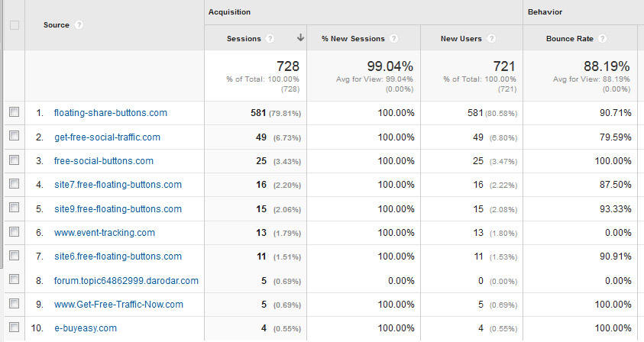This screenshot has height=342, width=644.
Task: Select the checkbox for get-free-social-traffic.com
Action: pyautogui.click(x=13, y=137)
